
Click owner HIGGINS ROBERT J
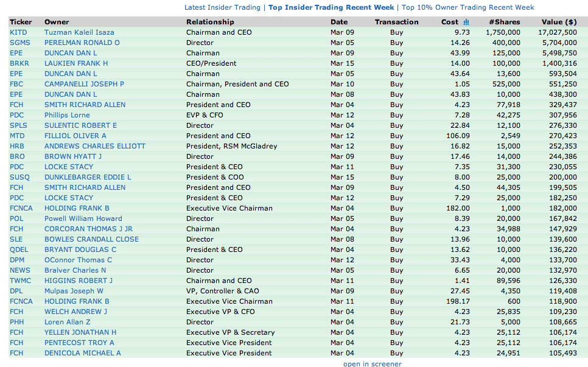[79, 281]
